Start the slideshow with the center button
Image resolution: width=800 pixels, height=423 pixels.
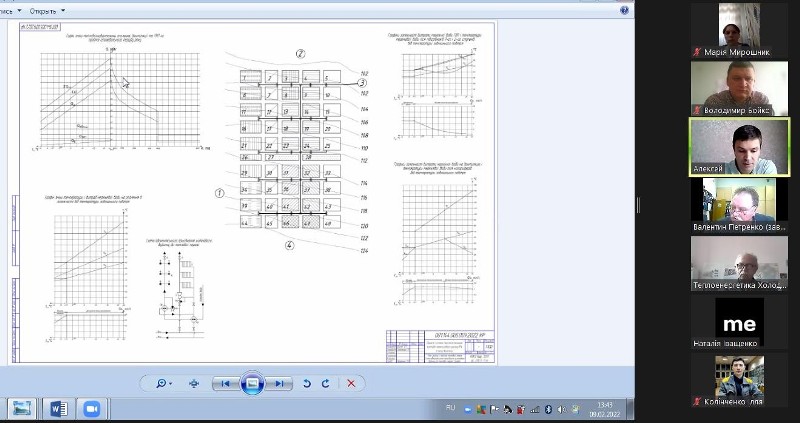(253, 383)
